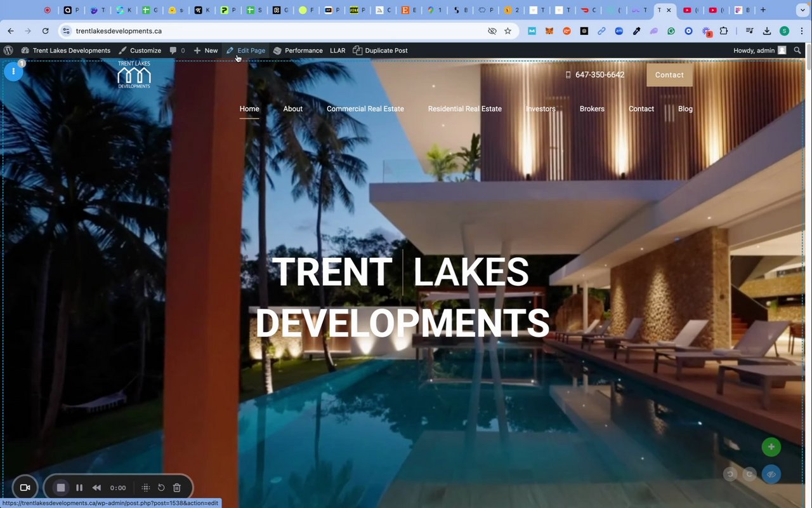Click the blue M extension icon
Image resolution: width=812 pixels, height=508 pixels.
[532, 30]
